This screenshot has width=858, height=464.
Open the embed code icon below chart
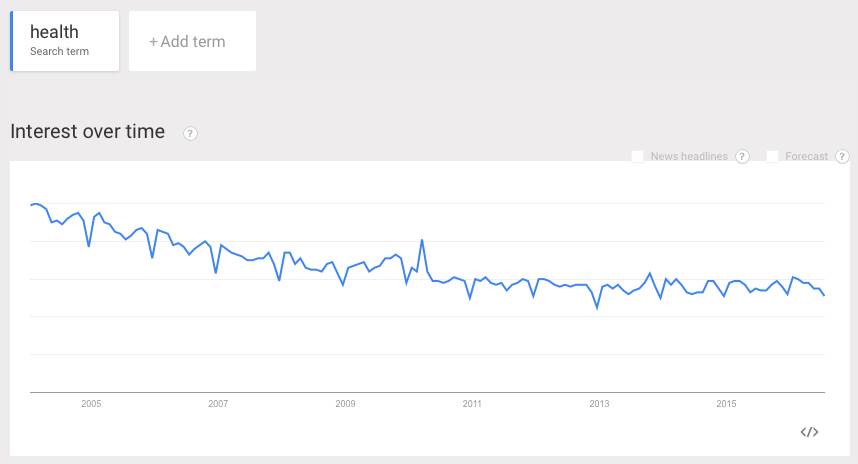point(810,432)
